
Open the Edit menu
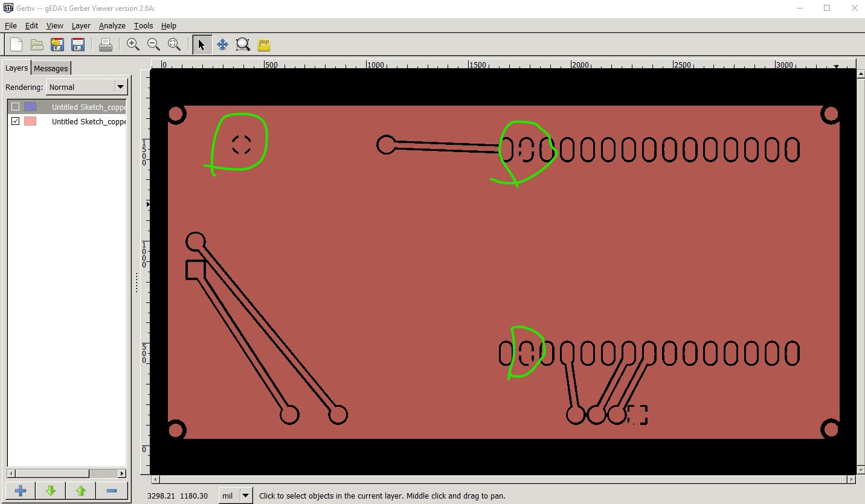[x=31, y=26]
